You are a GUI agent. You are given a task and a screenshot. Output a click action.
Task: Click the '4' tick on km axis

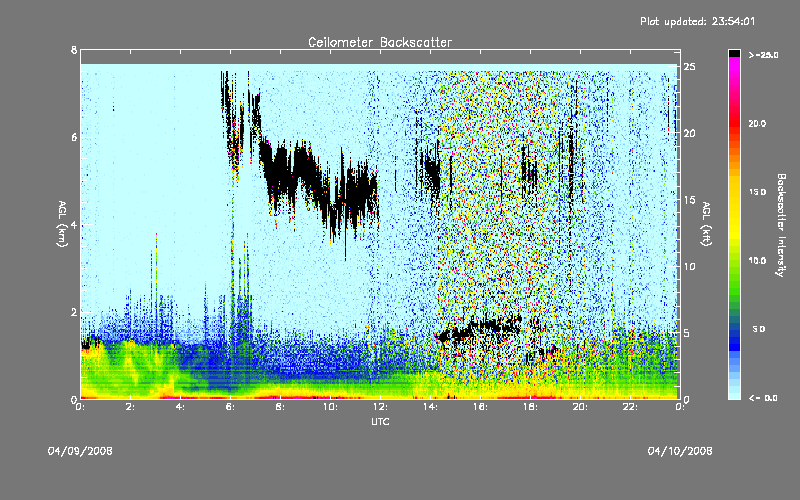pos(74,224)
